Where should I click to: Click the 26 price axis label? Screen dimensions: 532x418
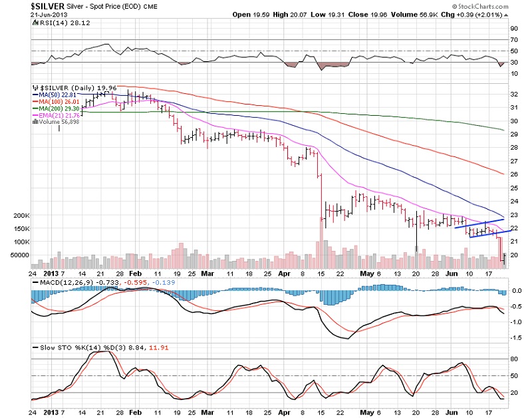pyautogui.click(x=514, y=174)
